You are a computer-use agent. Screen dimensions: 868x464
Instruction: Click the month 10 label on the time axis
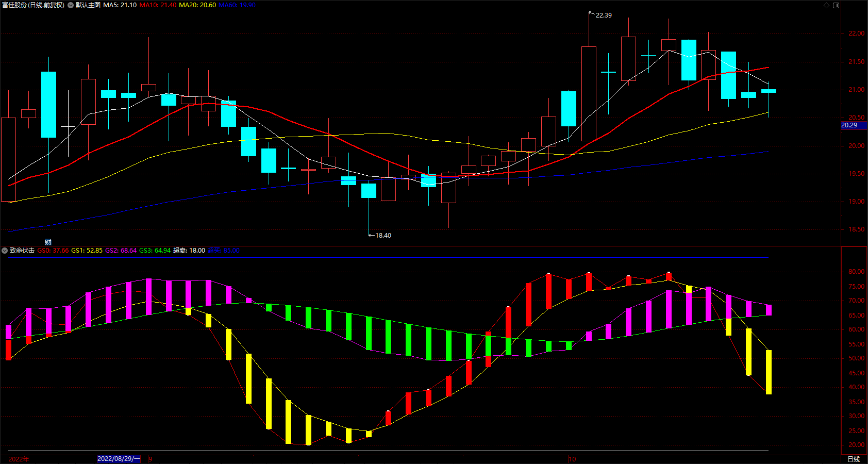[x=572, y=459]
